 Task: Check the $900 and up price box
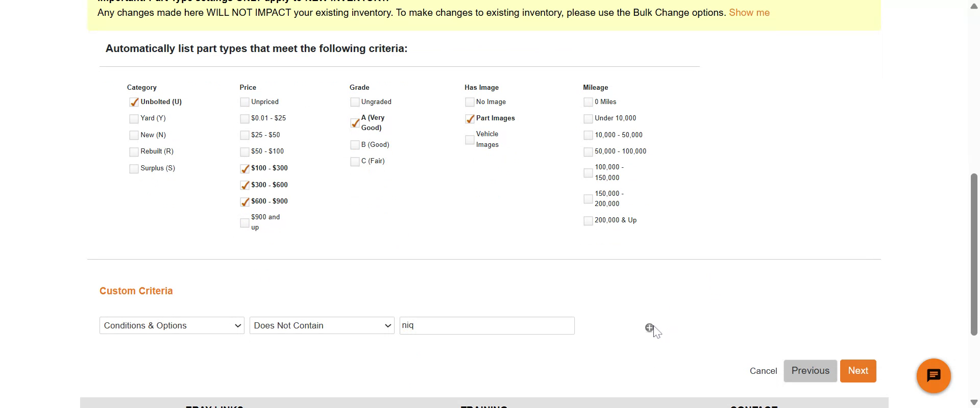point(244,223)
